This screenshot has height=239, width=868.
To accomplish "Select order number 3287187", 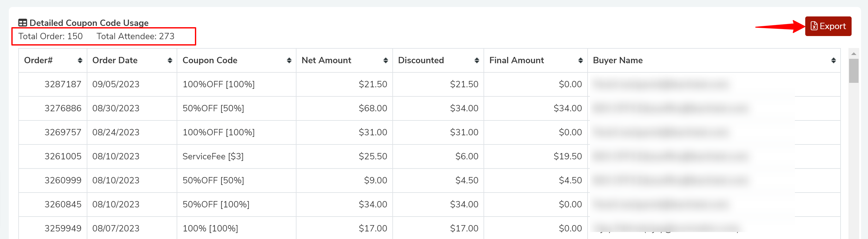I will click(63, 84).
